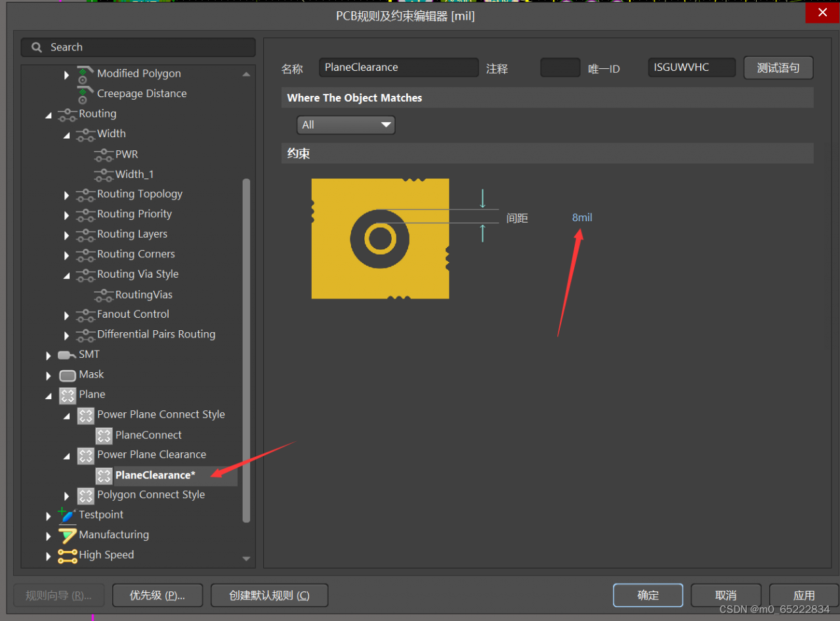The image size is (840, 621).
Task: Expand the Polygon Connect Style node
Action: [67, 496]
